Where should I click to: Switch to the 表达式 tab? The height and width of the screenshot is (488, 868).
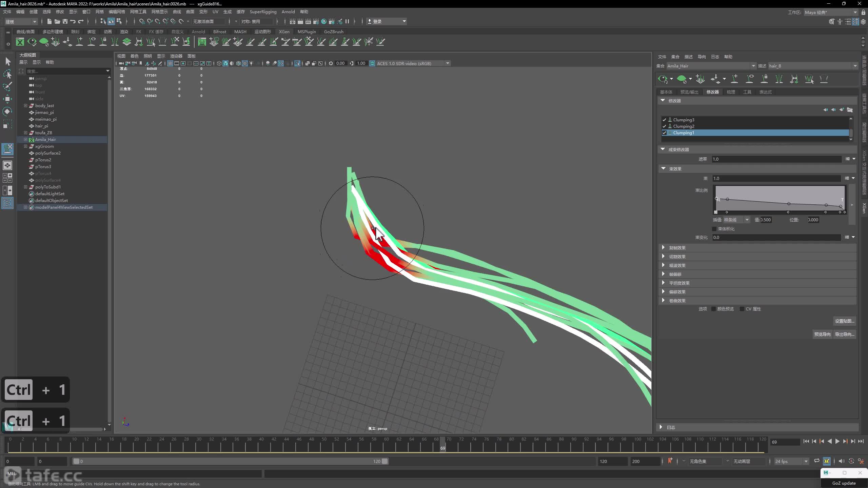(x=765, y=92)
